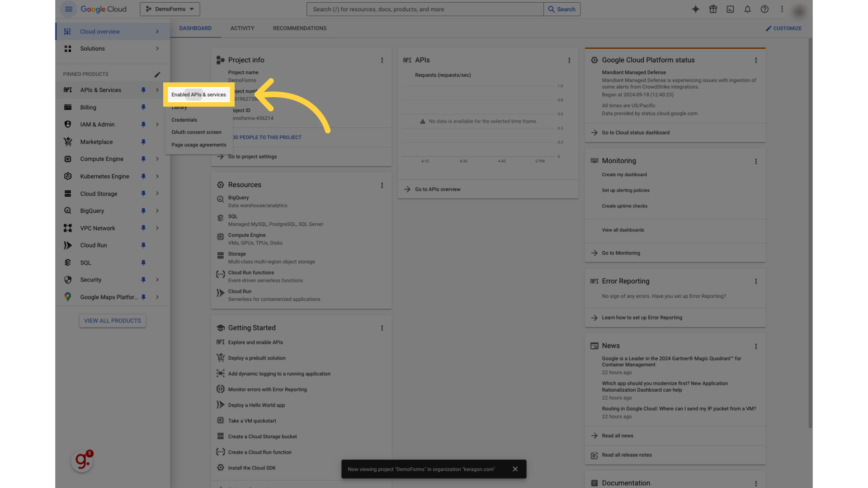Click Go to project settings link
This screenshot has height=488, width=868.
252,157
